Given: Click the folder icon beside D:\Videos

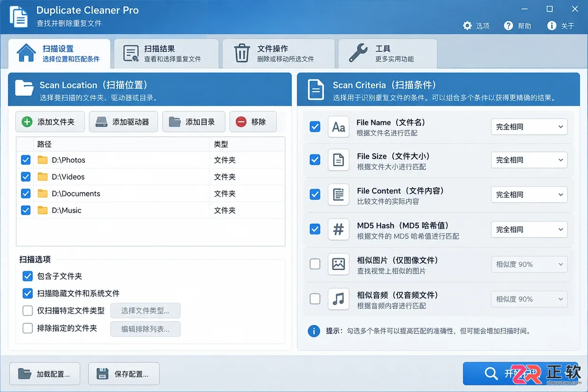Looking at the screenshot, I should [x=43, y=177].
